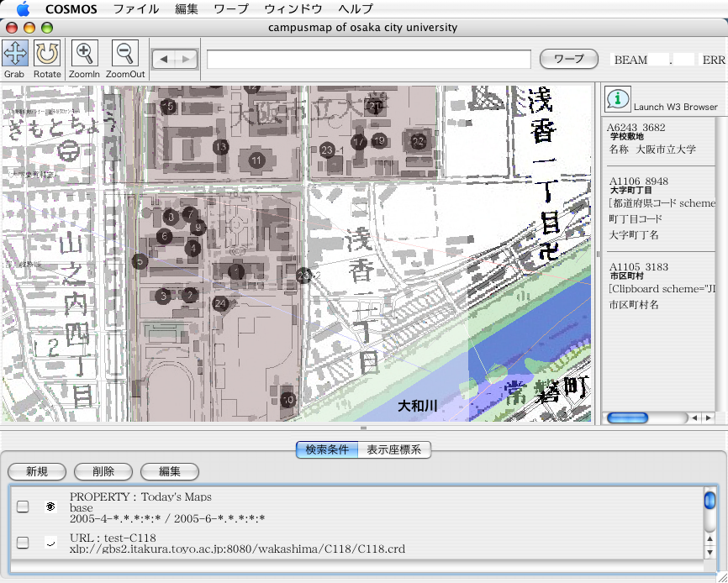Screen dimensions: 728x583
Task: Click the ZoomOut magnifier tool
Action: coord(125,53)
